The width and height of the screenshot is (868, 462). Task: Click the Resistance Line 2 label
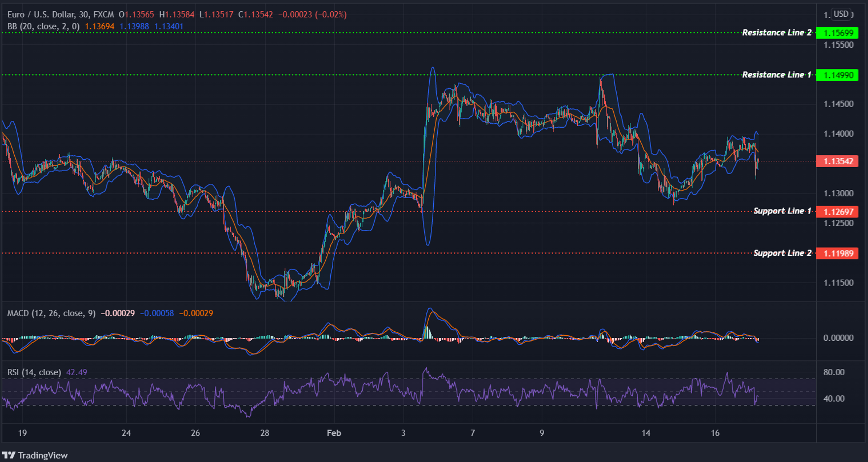coord(776,33)
